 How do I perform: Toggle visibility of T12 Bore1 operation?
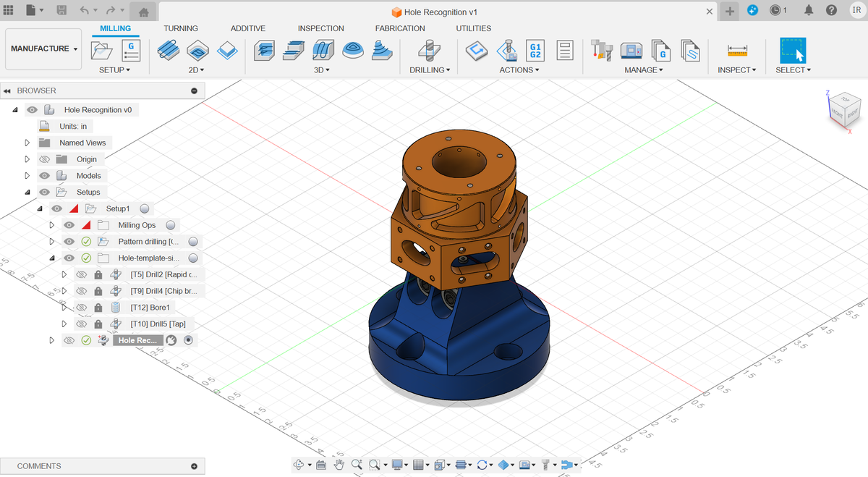[x=81, y=308]
